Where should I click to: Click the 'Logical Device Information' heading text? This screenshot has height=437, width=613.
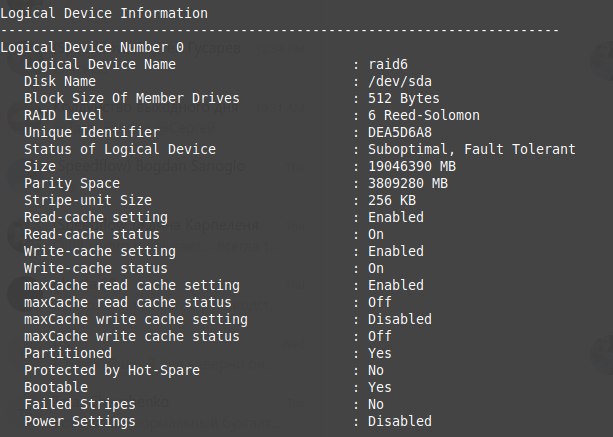click(104, 14)
